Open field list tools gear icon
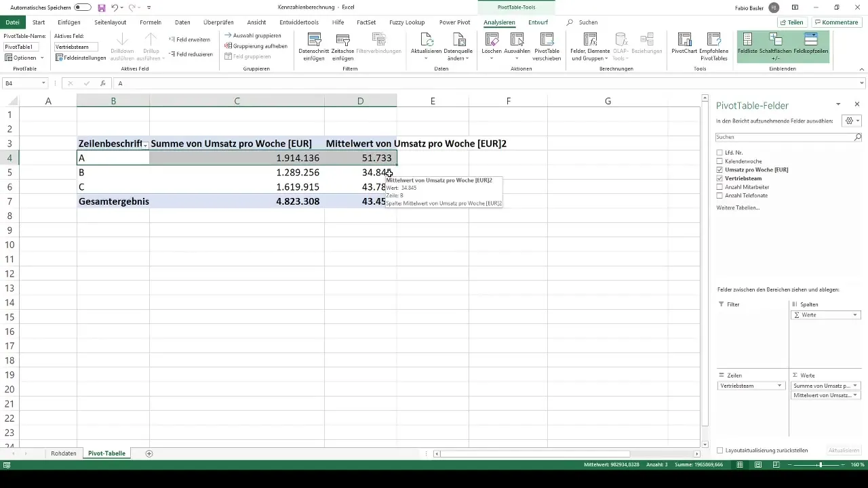 (850, 121)
